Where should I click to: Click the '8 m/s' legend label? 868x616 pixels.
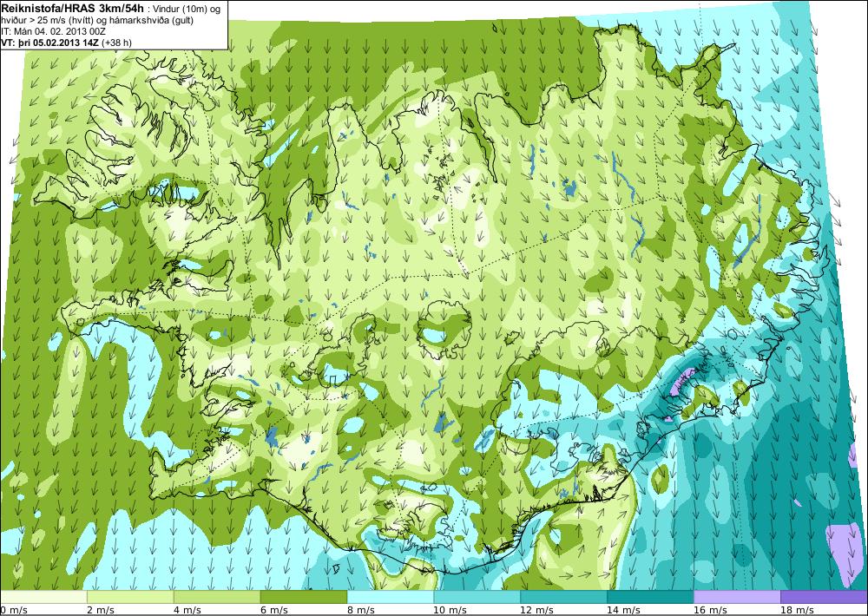click(361, 610)
